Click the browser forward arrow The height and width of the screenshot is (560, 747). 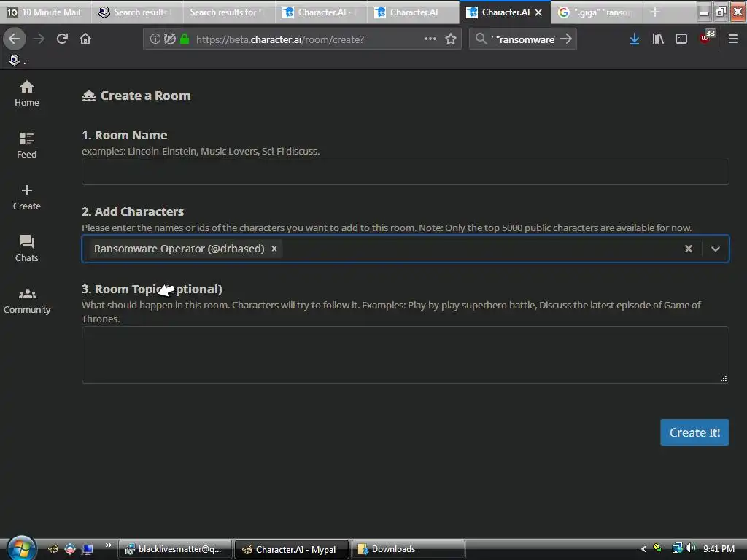pyautogui.click(x=39, y=39)
